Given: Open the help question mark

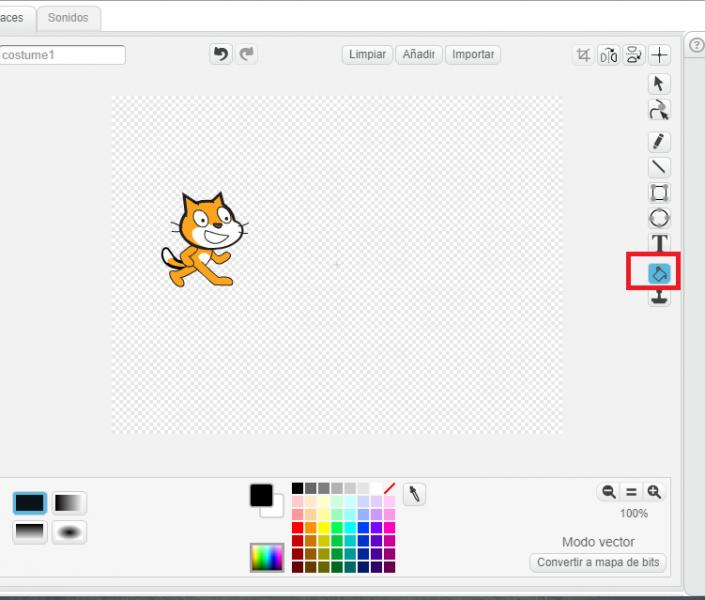Looking at the screenshot, I should point(696,45).
